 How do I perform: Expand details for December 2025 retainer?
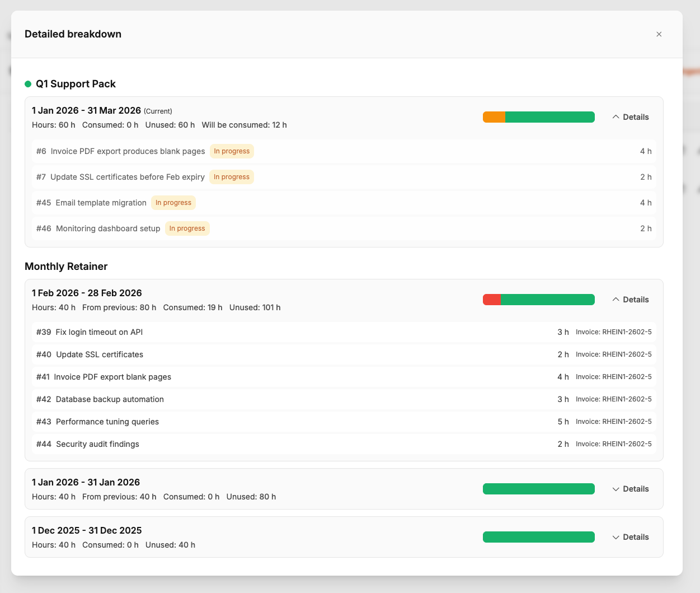pyautogui.click(x=630, y=537)
